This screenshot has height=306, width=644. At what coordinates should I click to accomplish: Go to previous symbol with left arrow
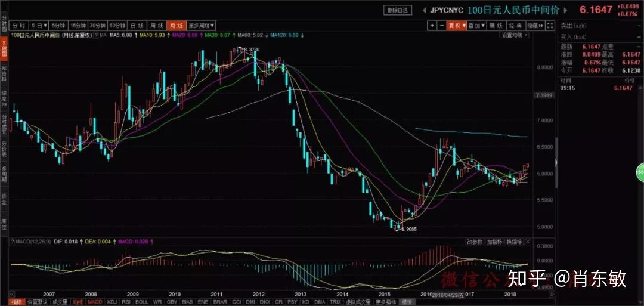425,11
